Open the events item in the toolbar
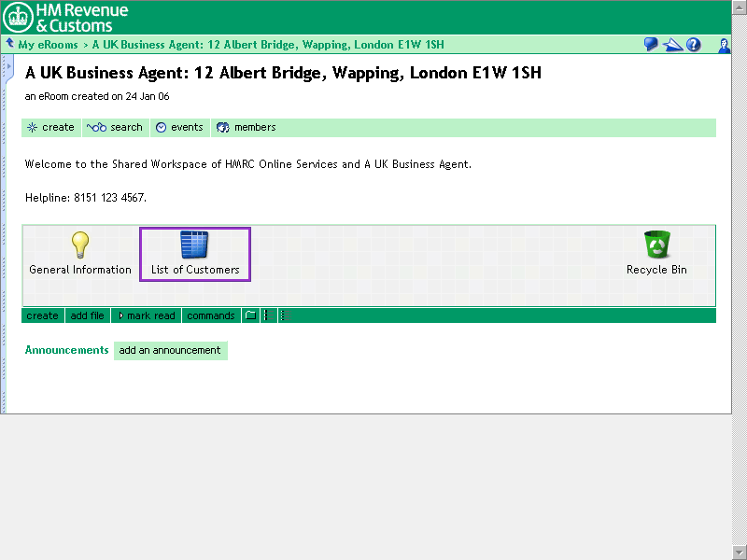Image resolution: width=747 pixels, height=560 pixels. 180,128
